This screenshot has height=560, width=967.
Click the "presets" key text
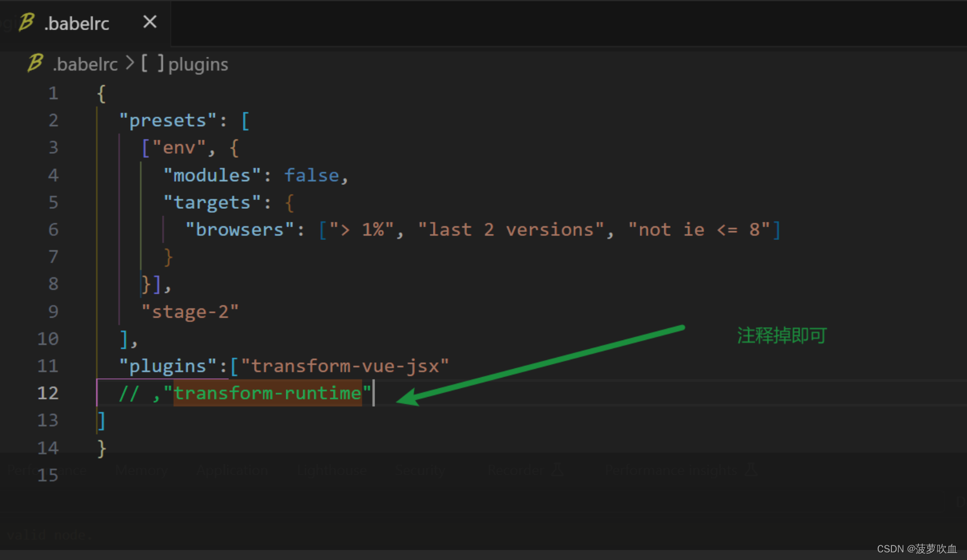[x=168, y=121]
